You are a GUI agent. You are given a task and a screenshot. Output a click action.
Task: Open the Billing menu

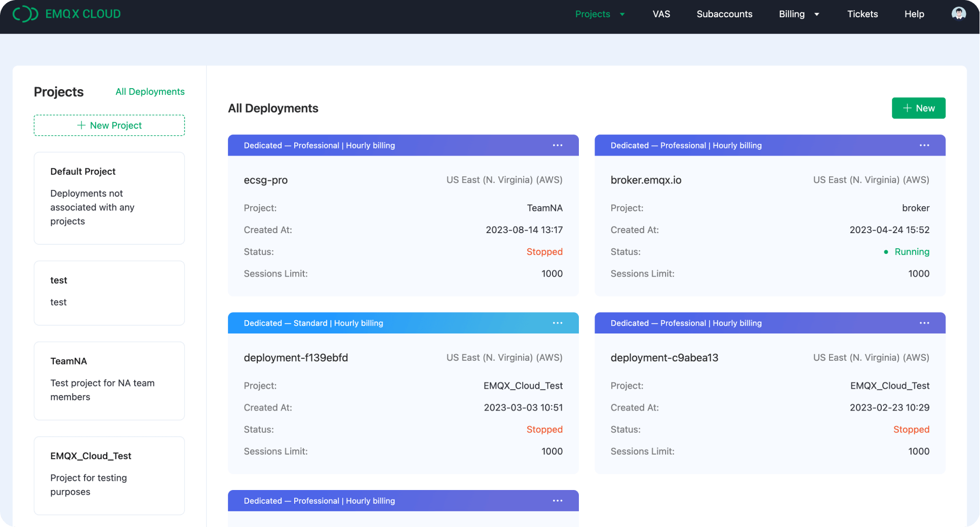(x=792, y=14)
